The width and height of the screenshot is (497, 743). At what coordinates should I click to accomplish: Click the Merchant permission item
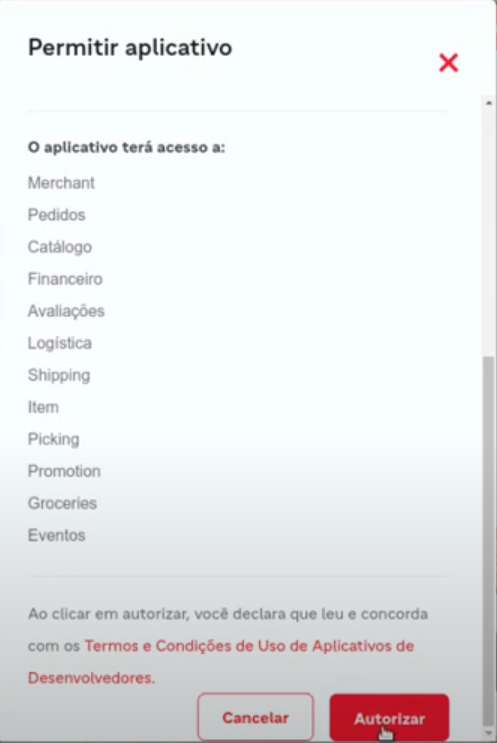point(61,183)
